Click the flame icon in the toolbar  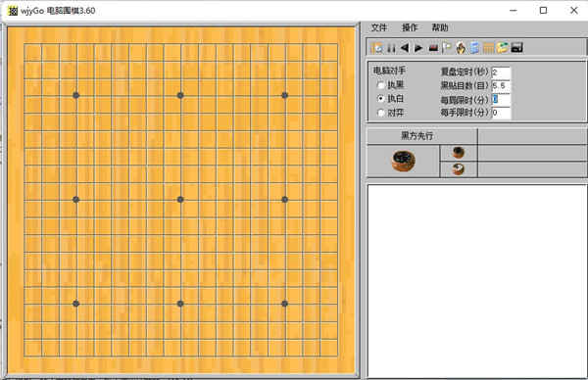[x=461, y=48]
